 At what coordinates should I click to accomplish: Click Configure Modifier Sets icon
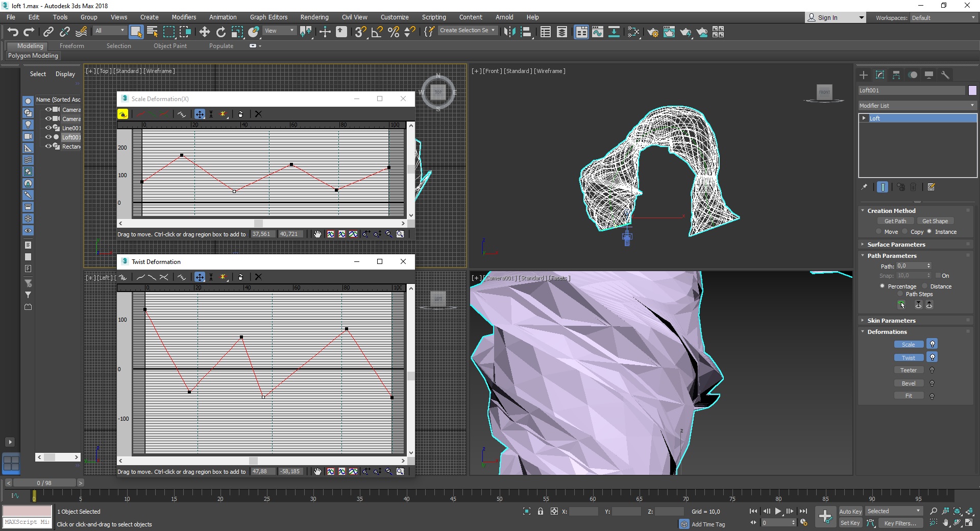tap(931, 187)
